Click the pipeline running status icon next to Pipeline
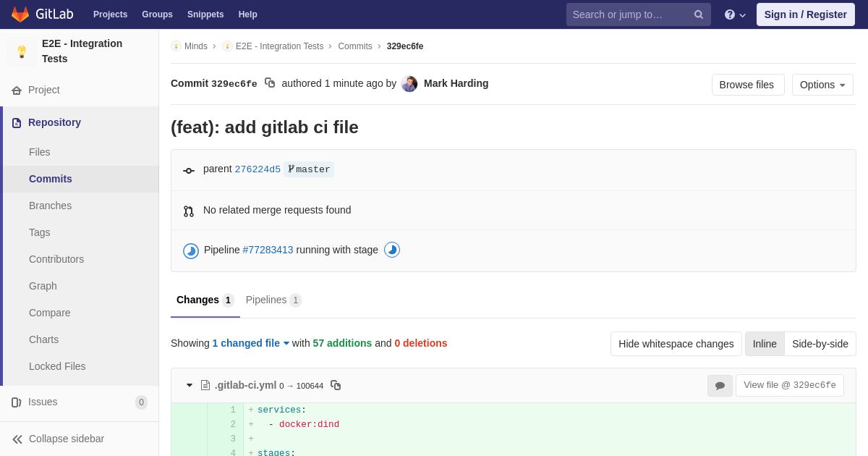Image resolution: width=868 pixels, height=456 pixels. coord(191,250)
